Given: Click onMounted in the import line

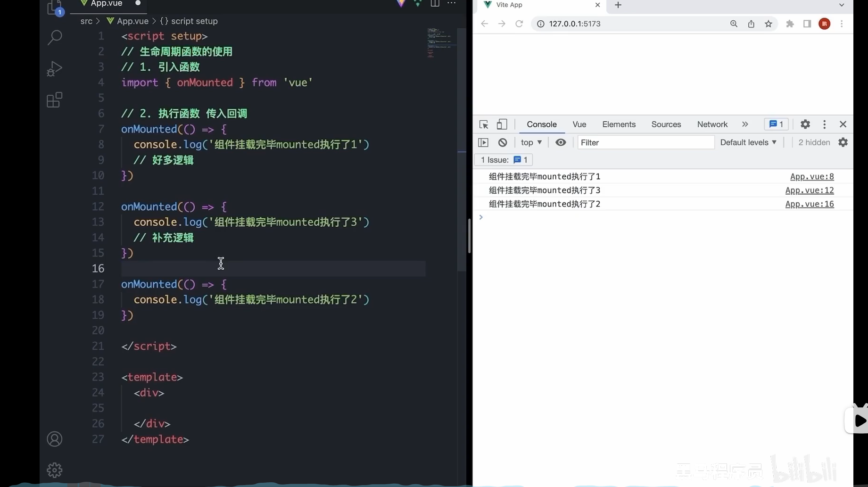Looking at the screenshot, I should 205,83.
